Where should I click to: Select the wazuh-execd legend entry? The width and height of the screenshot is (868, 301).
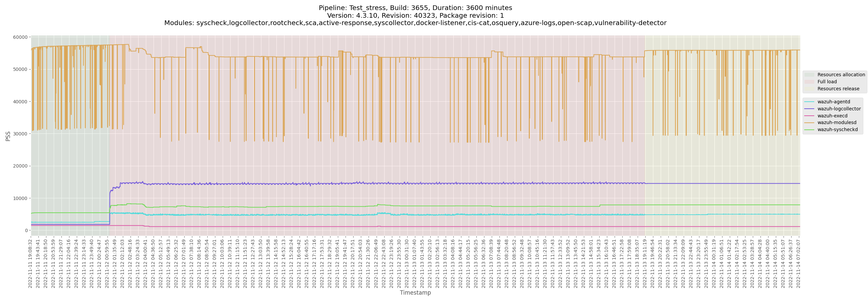click(832, 116)
